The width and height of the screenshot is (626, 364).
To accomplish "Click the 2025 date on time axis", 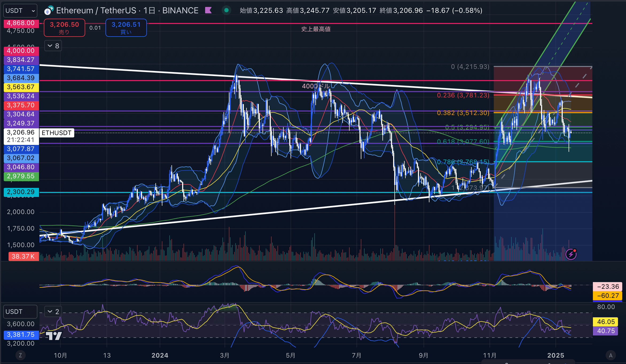I will pos(555,355).
